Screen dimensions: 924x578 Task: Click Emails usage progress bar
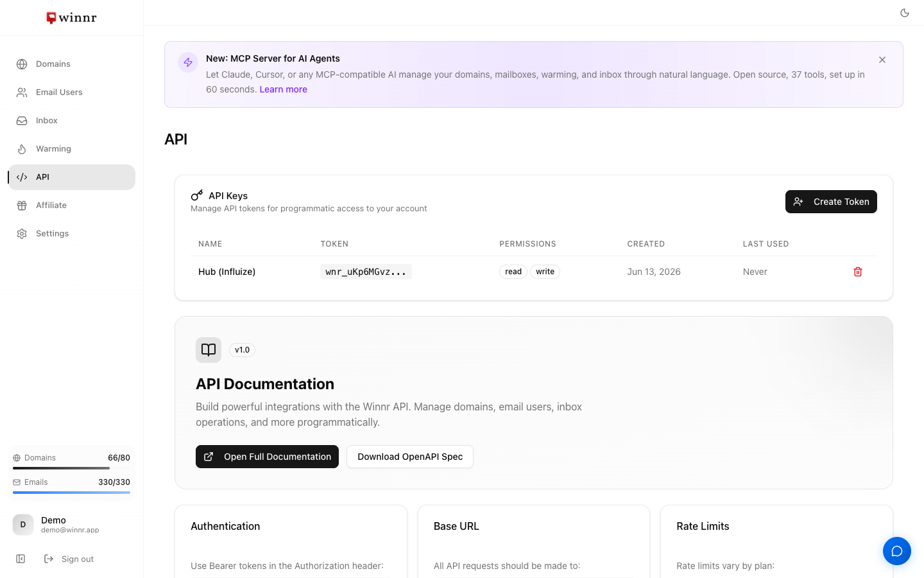[71, 493]
